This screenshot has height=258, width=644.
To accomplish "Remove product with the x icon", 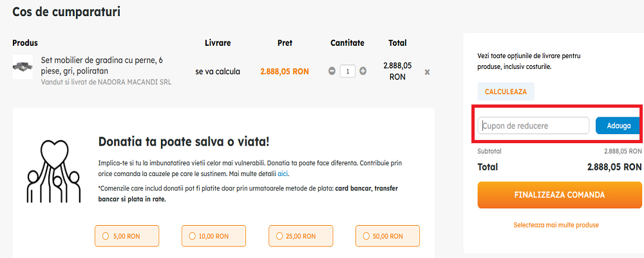I will click(x=427, y=72).
